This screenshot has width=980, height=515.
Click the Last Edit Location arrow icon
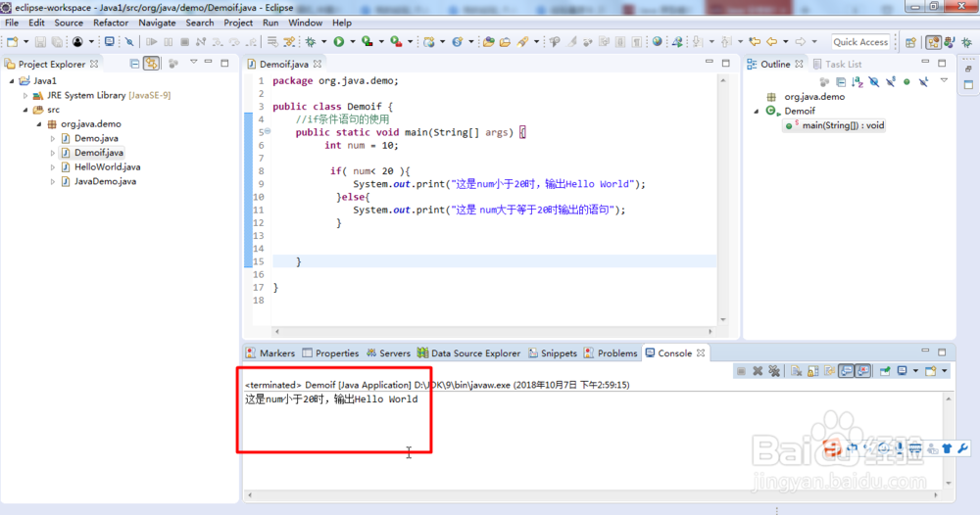click(755, 42)
